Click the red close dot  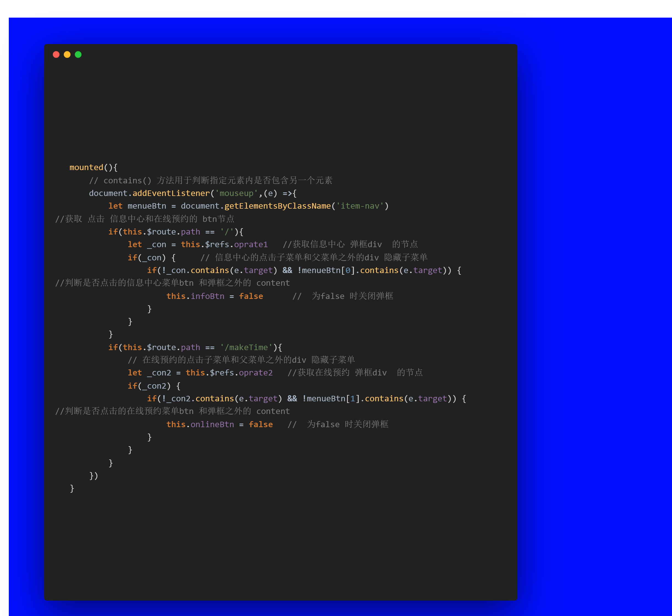click(x=56, y=54)
